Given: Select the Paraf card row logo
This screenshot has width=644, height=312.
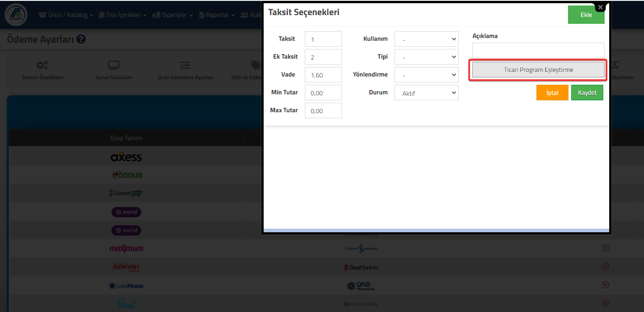Looking at the screenshot, I should pyautogui.click(x=126, y=304).
